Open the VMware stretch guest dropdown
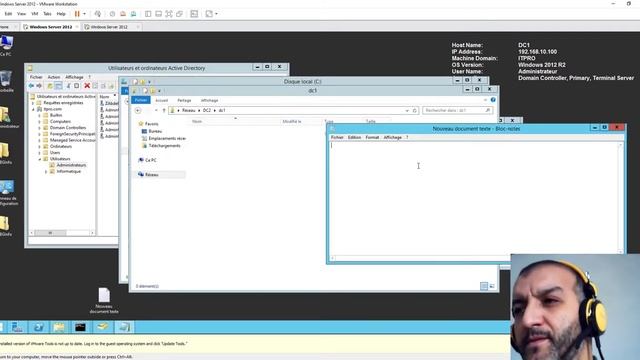Image resolution: width=640 pixels, height=360 pixels. point(216,14)
